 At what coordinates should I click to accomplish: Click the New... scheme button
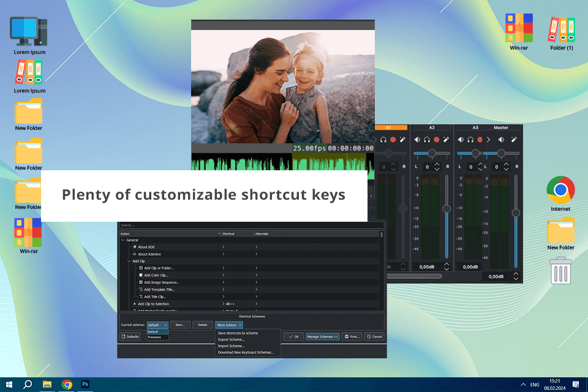click(x=180, y=325)
